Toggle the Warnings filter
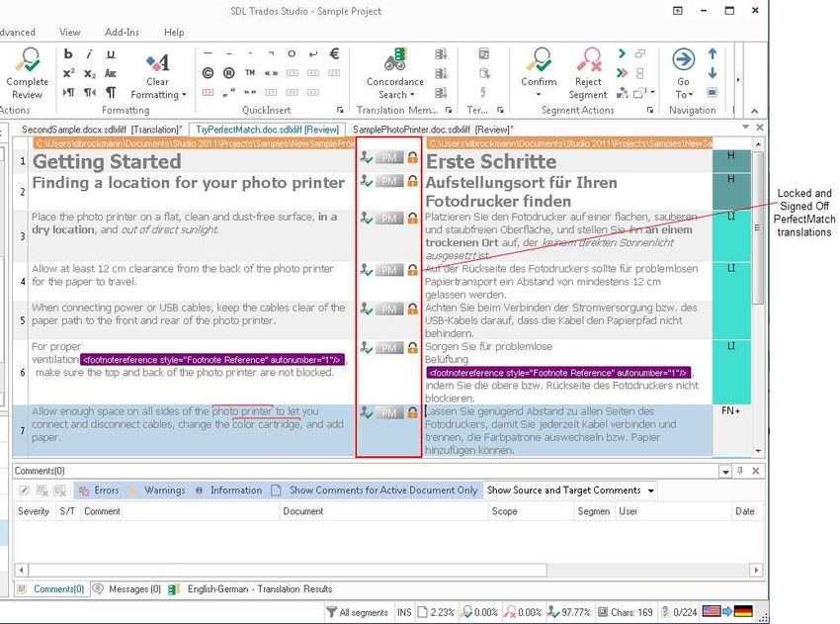This screenshot has width=840, height=624. (158, 490)
